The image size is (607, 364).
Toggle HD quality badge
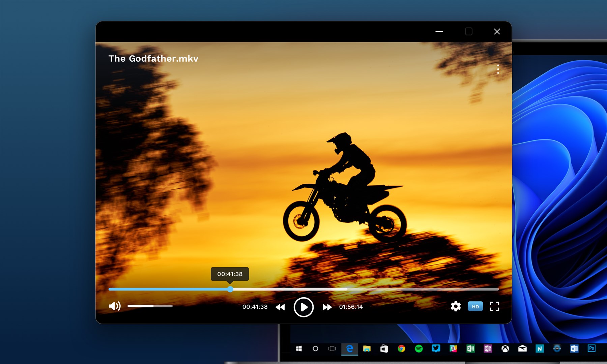475,306
